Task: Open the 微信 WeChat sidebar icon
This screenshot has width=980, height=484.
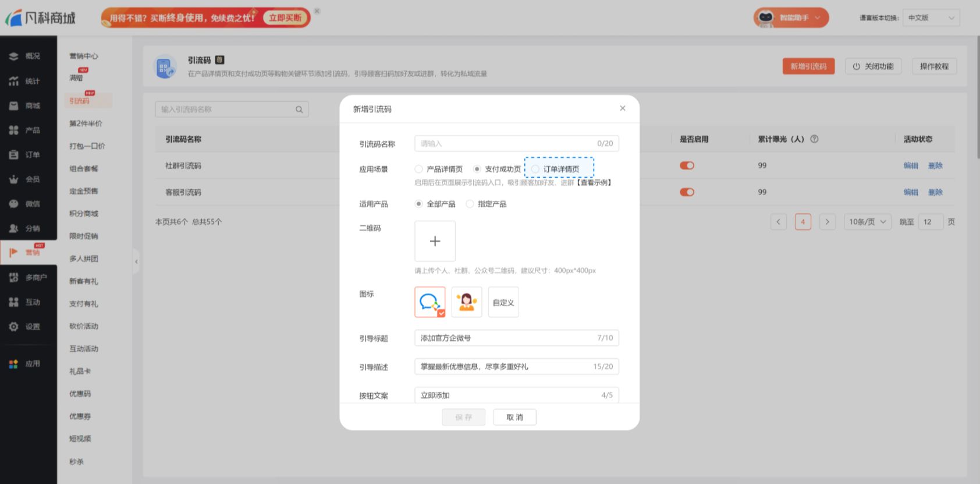Action: tap(13, 204)
